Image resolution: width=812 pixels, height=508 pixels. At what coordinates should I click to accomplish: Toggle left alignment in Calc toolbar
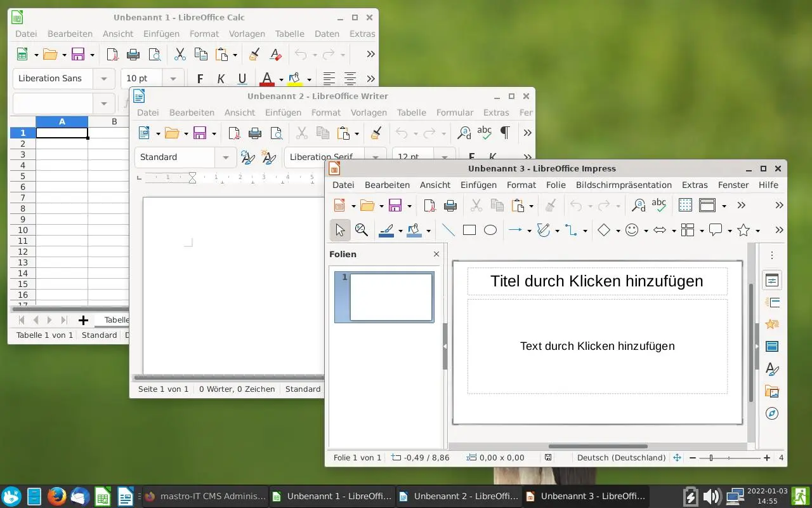[x=329, y=79]
